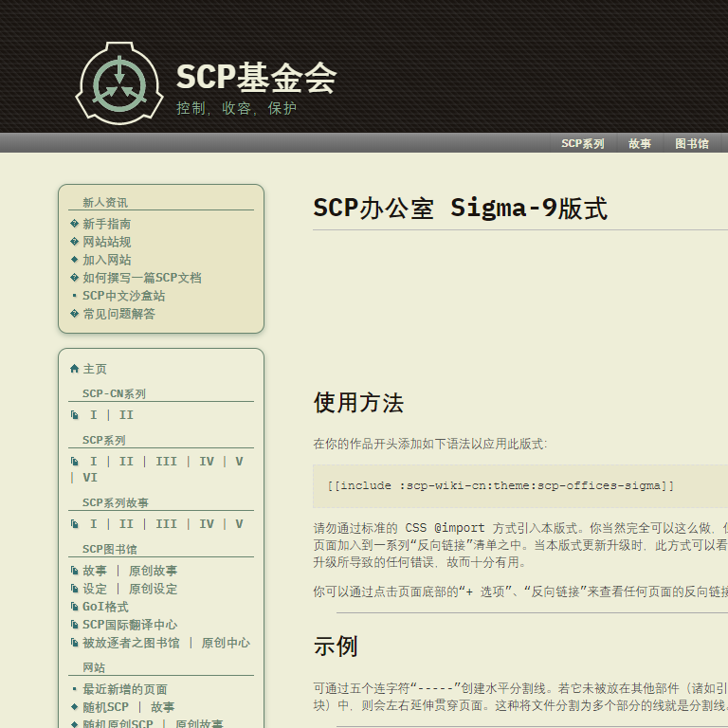
Task: Open series VI under SCP系列
Action: coord(90,478)
